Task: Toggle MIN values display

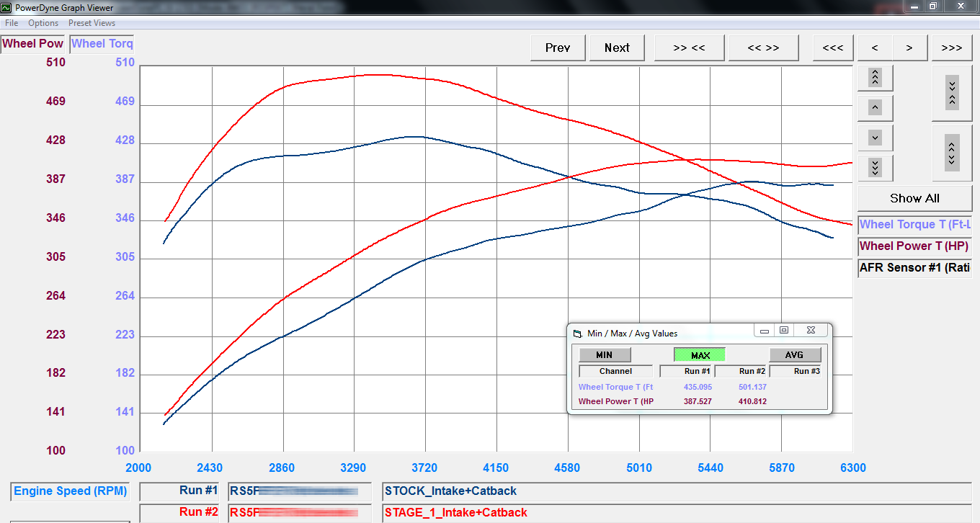Action: tap(605, 355)
